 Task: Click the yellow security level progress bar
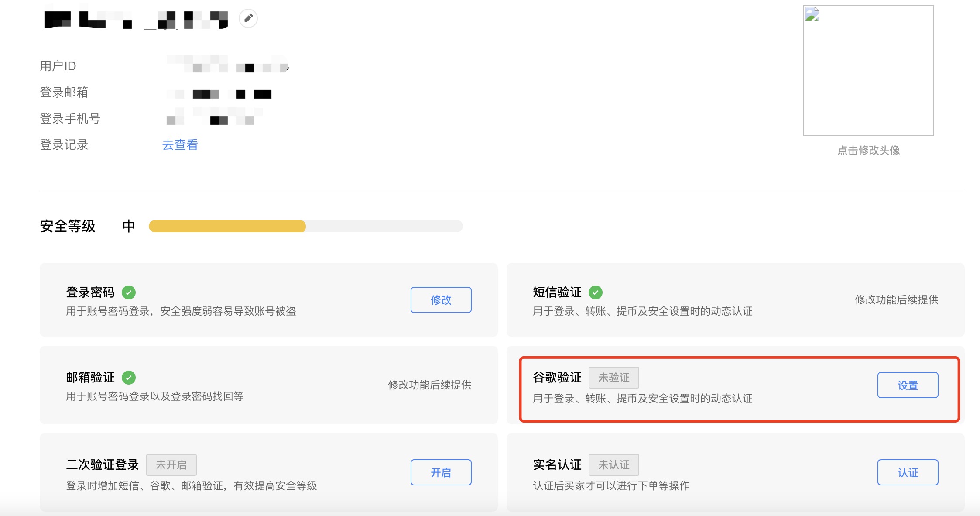pyautogui.click(x=227, y=226)
